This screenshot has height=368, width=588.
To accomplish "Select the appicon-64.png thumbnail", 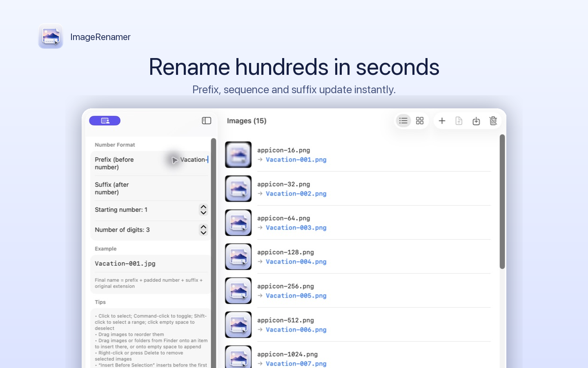I will click(238, 222).
